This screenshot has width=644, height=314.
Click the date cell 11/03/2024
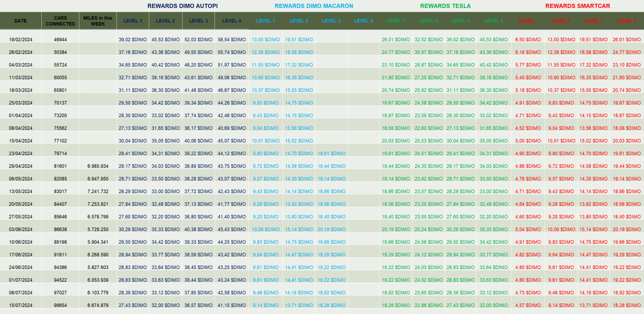[20, 77]
